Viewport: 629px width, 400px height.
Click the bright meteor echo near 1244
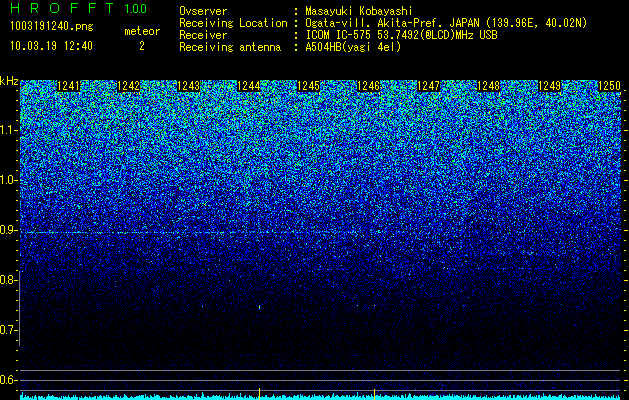pos(260,307)
